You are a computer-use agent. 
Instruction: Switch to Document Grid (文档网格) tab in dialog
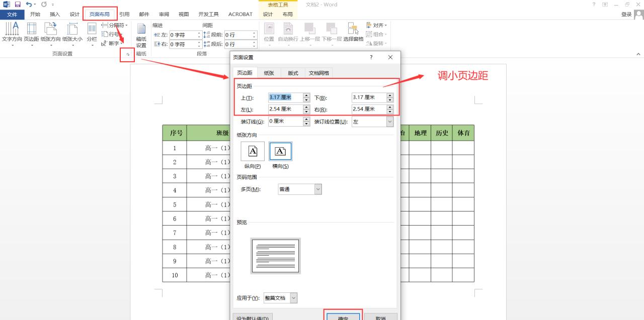click(319, 73)
